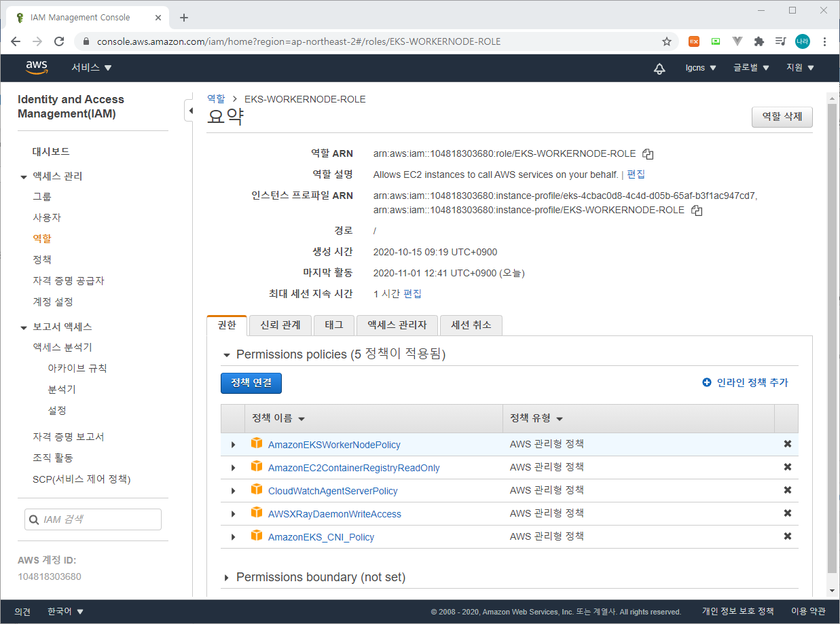Detach AmazonEKS_CNI_Policy using its X icon
This screenshot has height=624, width=840.
(x=787, y=536)
